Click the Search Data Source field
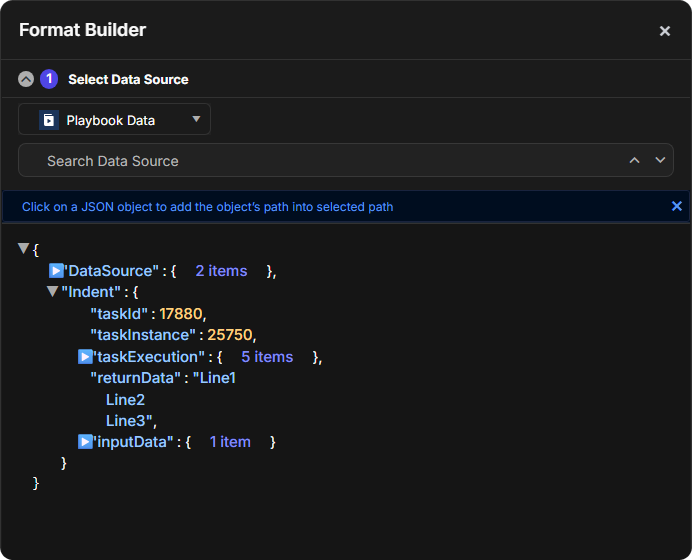692x560 pixels. click(346, 160)
